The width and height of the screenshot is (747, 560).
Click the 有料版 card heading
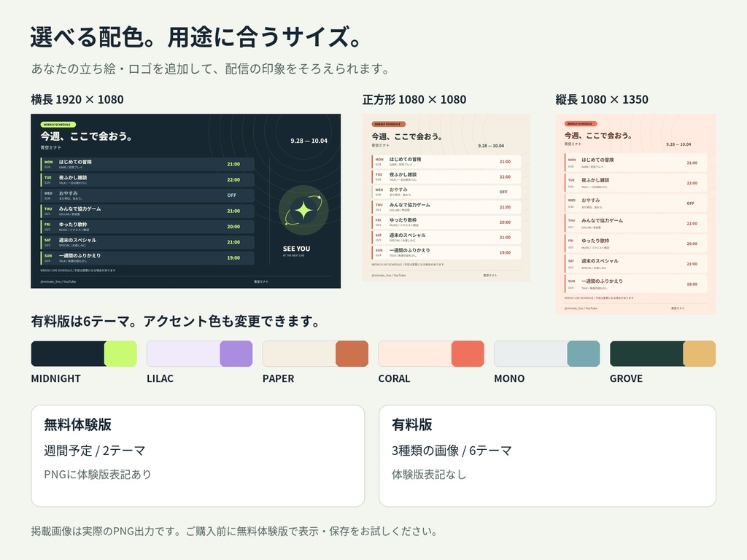pos(412,424)
